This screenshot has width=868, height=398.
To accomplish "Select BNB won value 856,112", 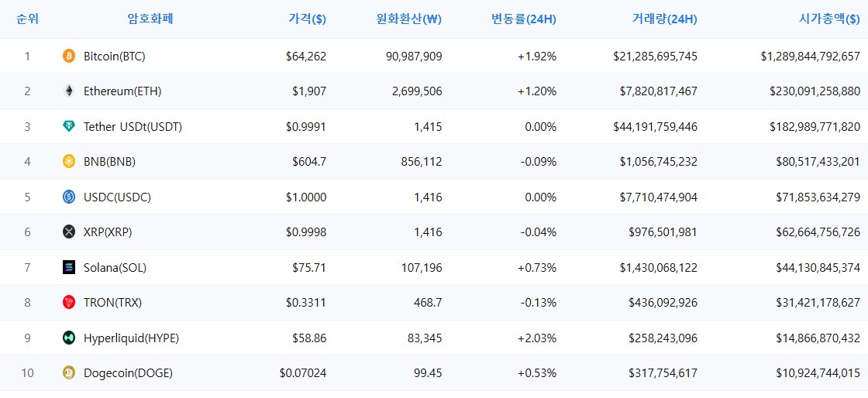I will tap(420, 161).
